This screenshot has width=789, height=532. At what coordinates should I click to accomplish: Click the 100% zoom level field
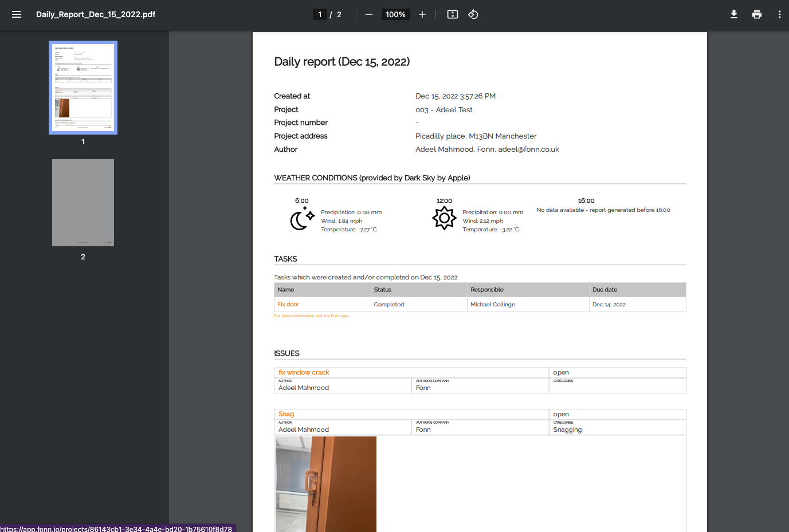(x=395, y=14)
